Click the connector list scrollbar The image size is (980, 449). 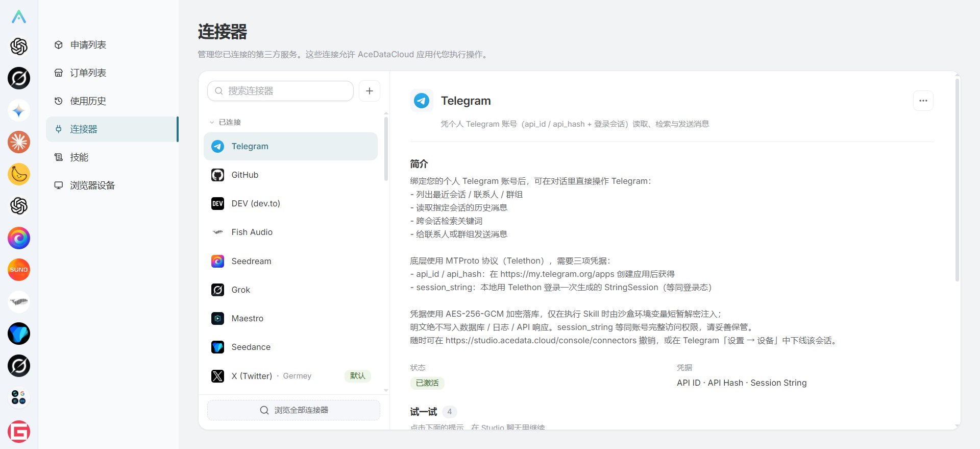[x=386, y=148]
